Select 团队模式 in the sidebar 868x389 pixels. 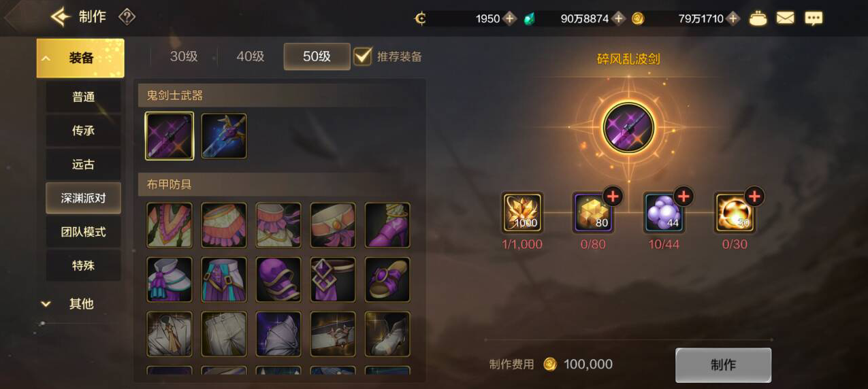tap(83, 232)
